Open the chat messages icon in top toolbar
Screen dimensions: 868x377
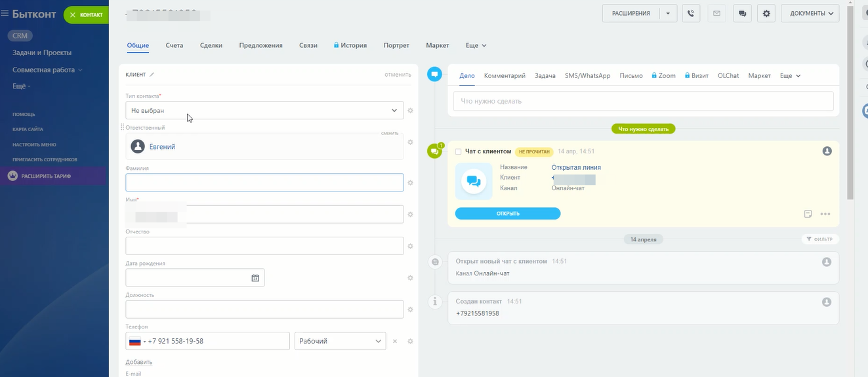coord(741,13)
